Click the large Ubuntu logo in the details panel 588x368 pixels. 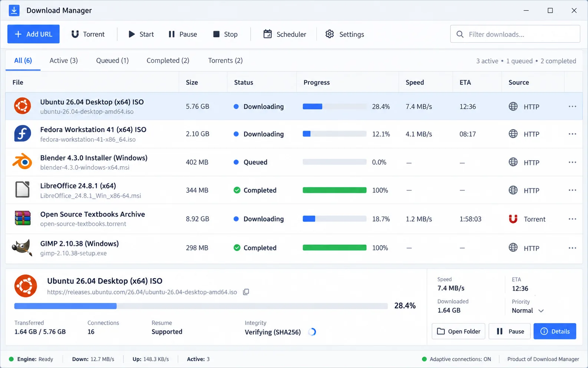[26, 286]
